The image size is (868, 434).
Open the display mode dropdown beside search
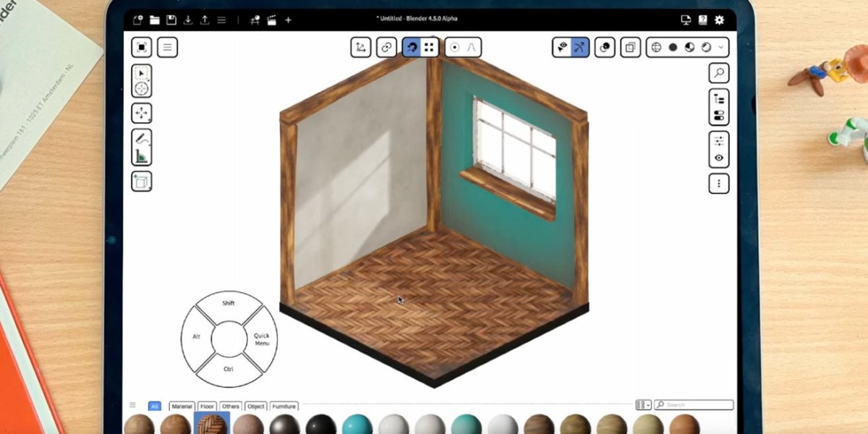642,405
